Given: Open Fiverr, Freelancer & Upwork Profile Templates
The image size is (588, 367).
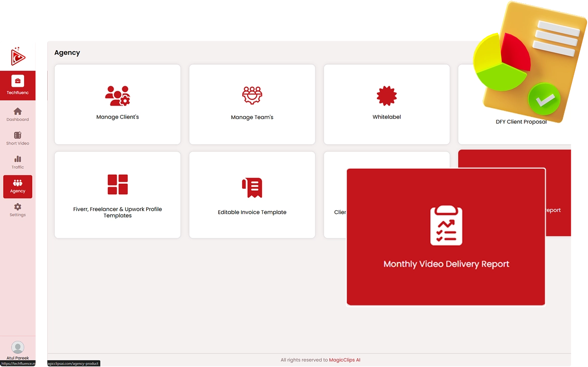Looking at the screenshot, I should [x=118, y=212].
